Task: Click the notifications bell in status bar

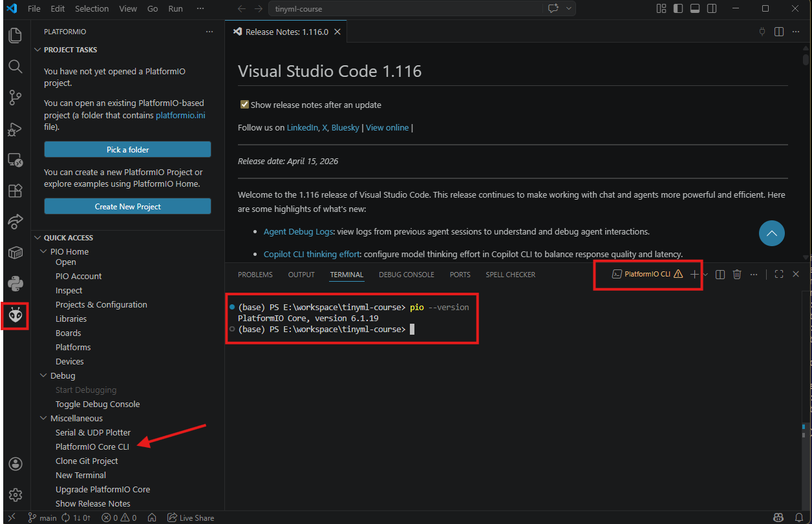Action: pyautogui.click(x=799, y=518)
